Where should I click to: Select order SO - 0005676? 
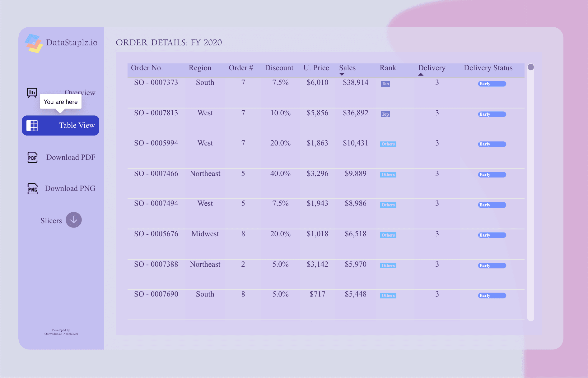[156, 234]
